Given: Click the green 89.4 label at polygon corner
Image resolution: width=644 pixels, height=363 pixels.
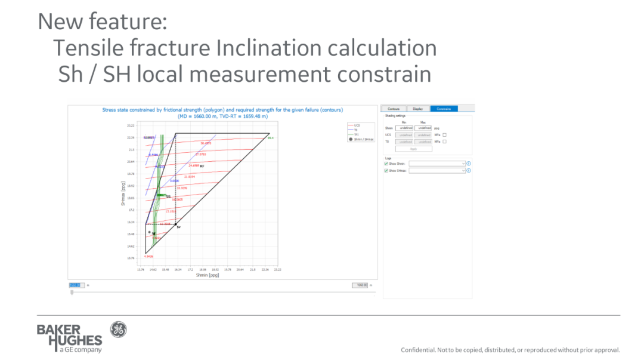Looking at the screenshot, I should [x=270, y=138].
